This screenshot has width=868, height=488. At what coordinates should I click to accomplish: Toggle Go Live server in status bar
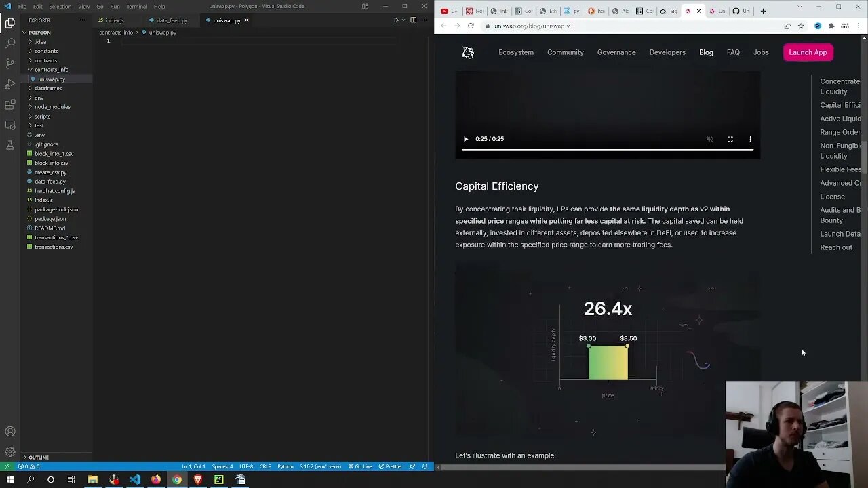(360, 466)
